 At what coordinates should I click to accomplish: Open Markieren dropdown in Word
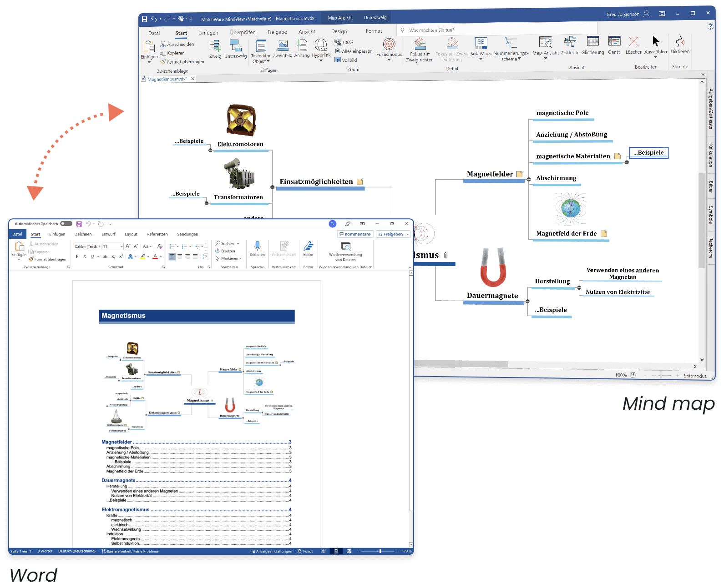228,258
